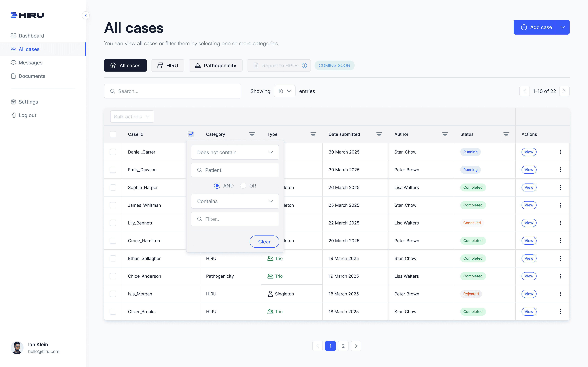Switch to the Pathogenicity tab
This screenshot has height=367, width=588.
coord(215,66)
